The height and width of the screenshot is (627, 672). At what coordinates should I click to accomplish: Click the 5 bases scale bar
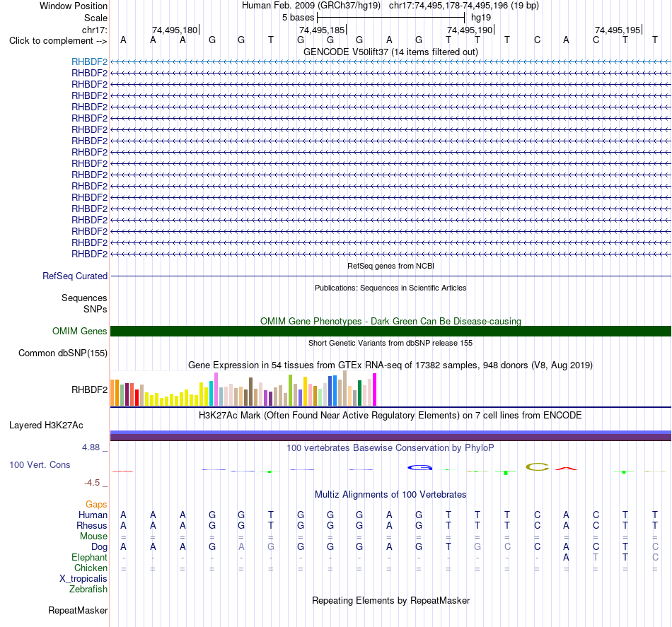pos(391,18)
